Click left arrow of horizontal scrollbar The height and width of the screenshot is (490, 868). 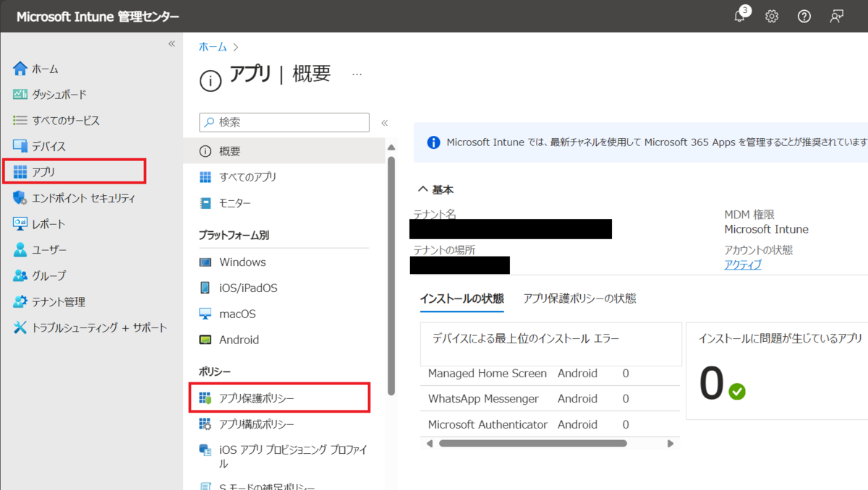click(x=430, y=443)
